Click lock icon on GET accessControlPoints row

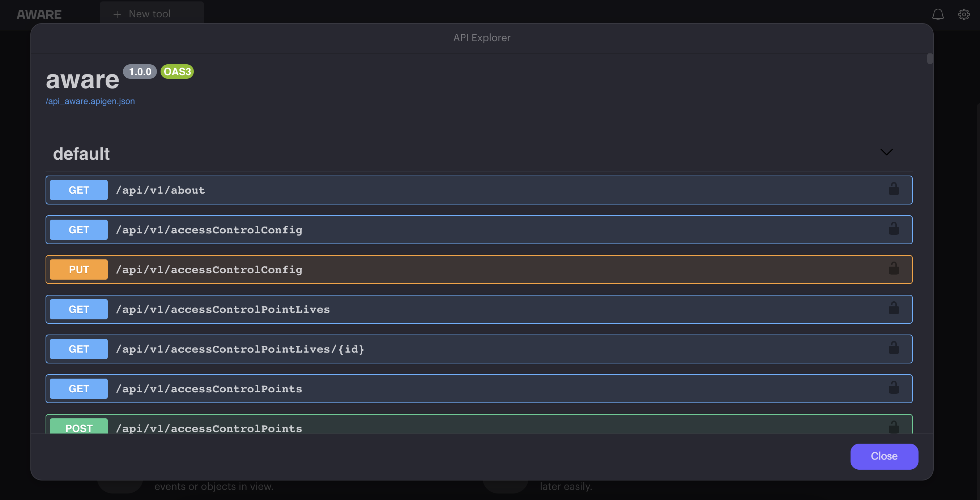pyautogui.click(x=894, y=388)
